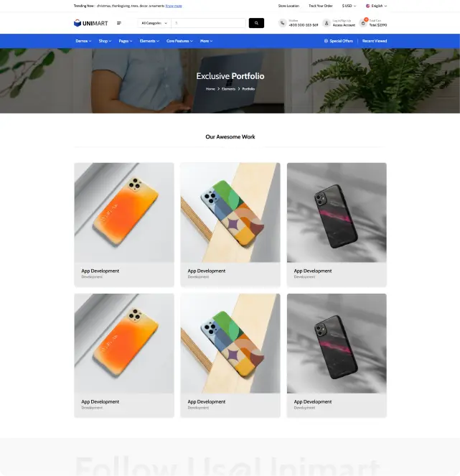This screenshot has height=476, width=460.
Task: Open the Track Your Order link
Action: tap(321, 6)
